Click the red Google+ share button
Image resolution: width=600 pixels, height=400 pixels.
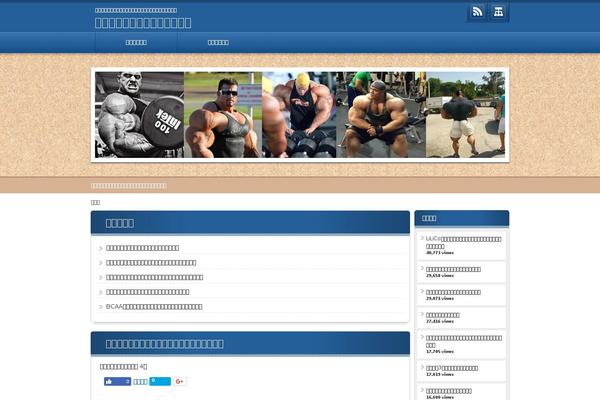(x=180, y=381)
